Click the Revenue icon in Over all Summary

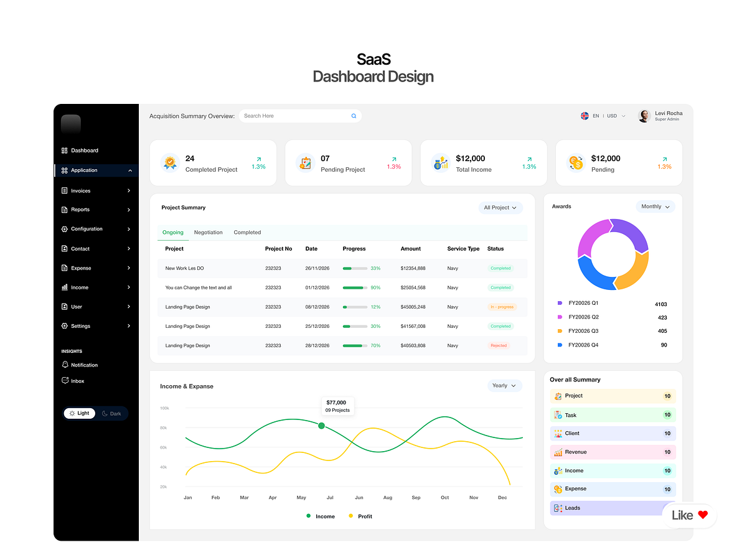(x=558, y=452)
